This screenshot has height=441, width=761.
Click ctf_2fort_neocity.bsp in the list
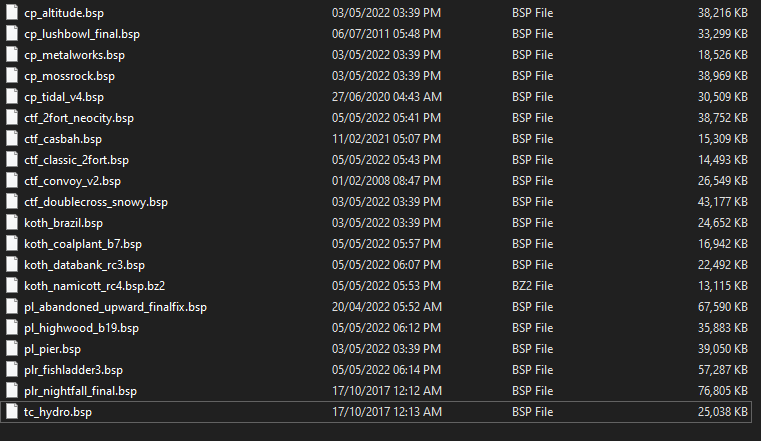click(x=79, y=118)
